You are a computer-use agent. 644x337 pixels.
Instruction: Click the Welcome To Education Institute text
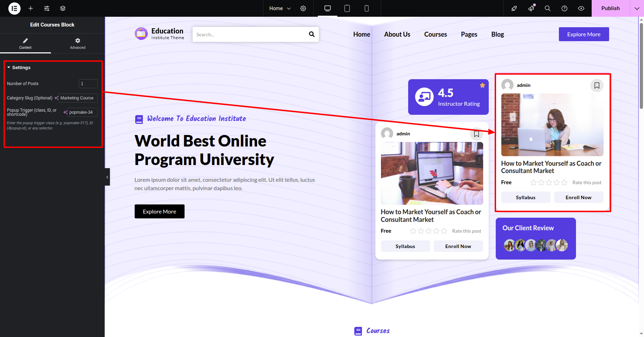pos(196,119)
